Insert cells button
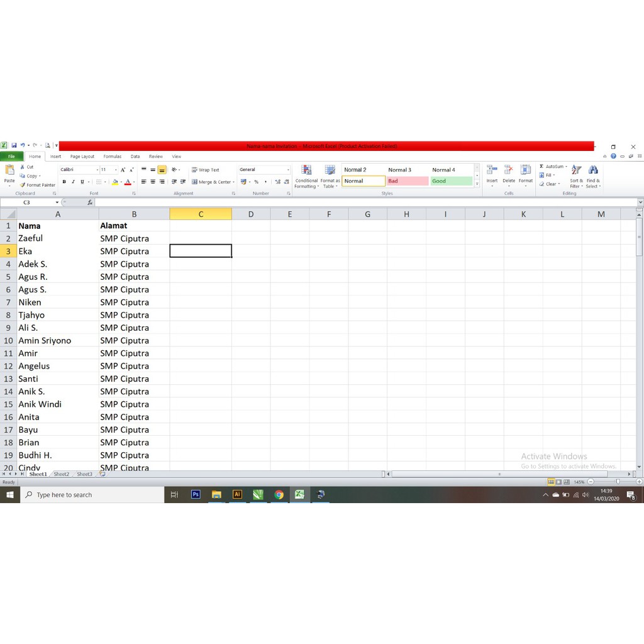The width and height of the screenshot is (644, 644). pos(492,175)
